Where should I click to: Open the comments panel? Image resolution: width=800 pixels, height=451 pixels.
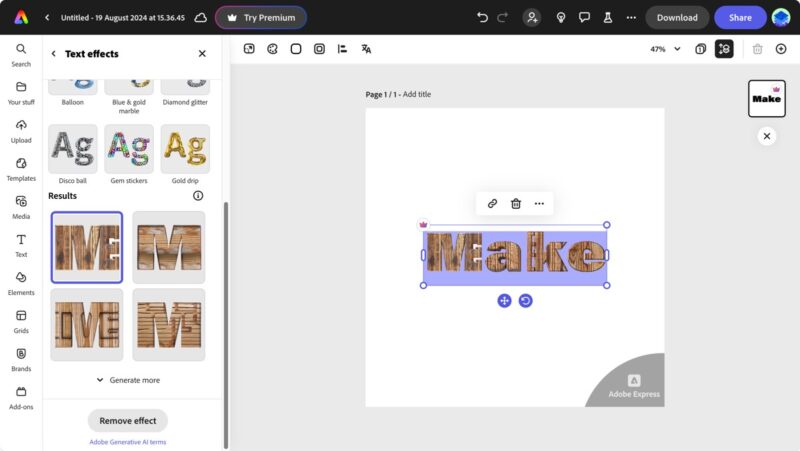[x=584, y=17]
